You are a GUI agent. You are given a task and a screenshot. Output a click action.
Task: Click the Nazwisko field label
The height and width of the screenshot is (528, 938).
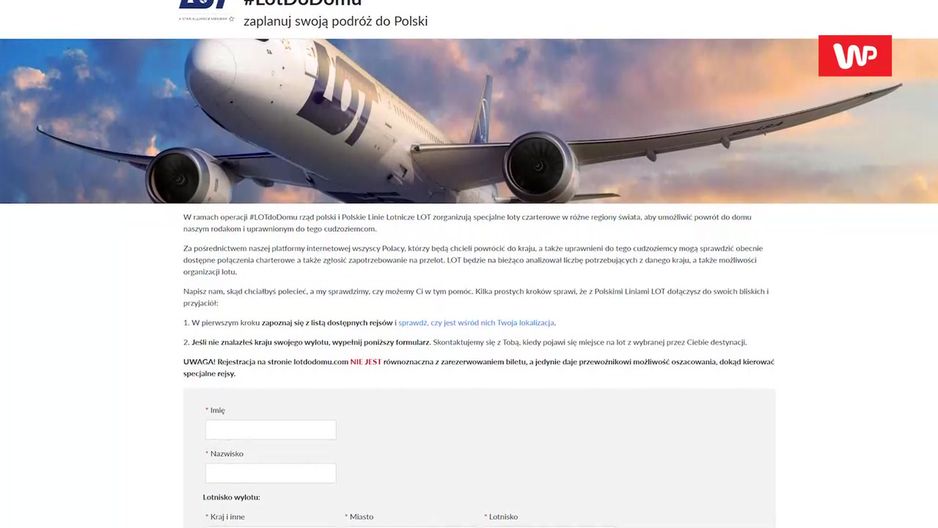click(x=227, y=454)
